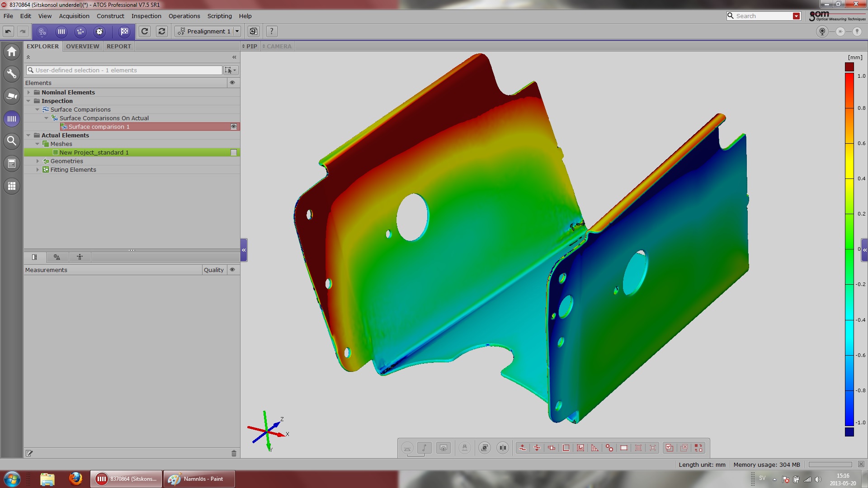Click the trash bin icon below Measurements
The width and height of the screenshot is (868, 488).
click(234, 453)
